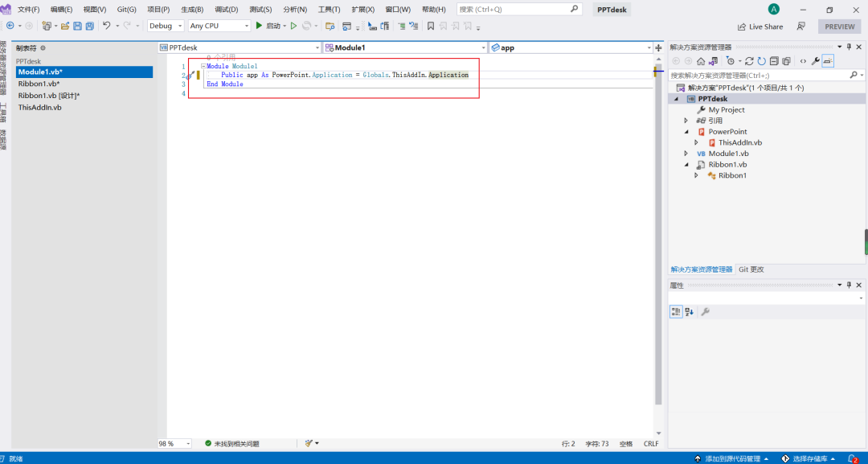Click the top search box 搜索 (Ctrl+Q)
The height and width of the screenshot is (464, 868).
519,10
